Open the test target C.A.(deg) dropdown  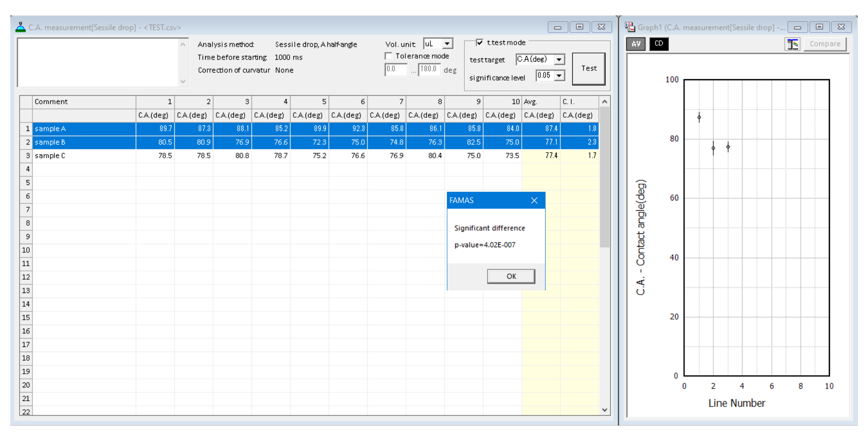click(559, 60)
